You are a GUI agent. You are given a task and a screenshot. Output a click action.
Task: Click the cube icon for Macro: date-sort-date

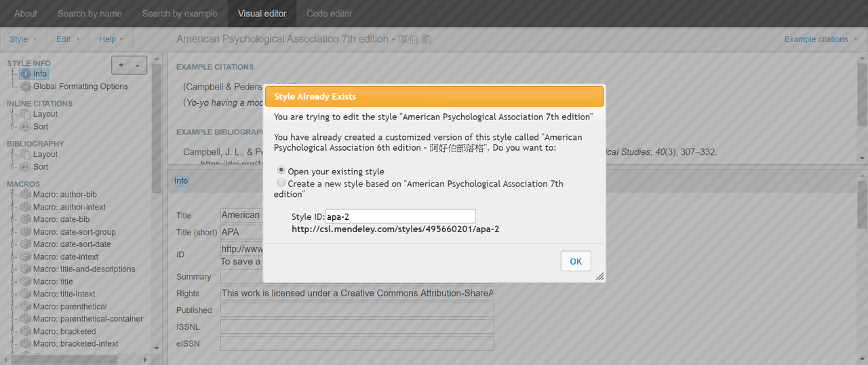pyautogui.click(x=25, y=244)
